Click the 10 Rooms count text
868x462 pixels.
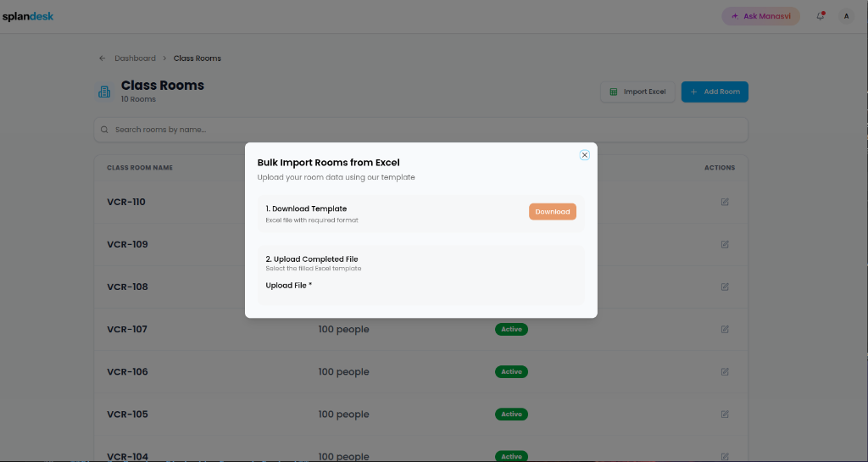point(138,99)
